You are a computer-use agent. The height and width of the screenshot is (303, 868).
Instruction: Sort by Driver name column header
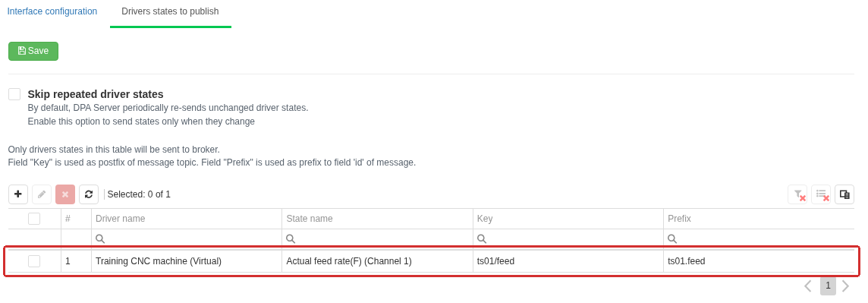point(187,219)
